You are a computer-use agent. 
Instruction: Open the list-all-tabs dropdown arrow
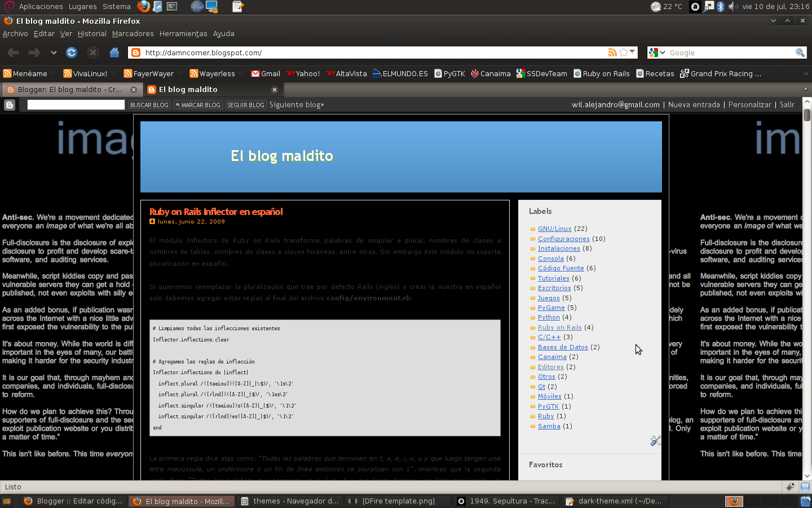pyautogui.click(x=805, y=89)
